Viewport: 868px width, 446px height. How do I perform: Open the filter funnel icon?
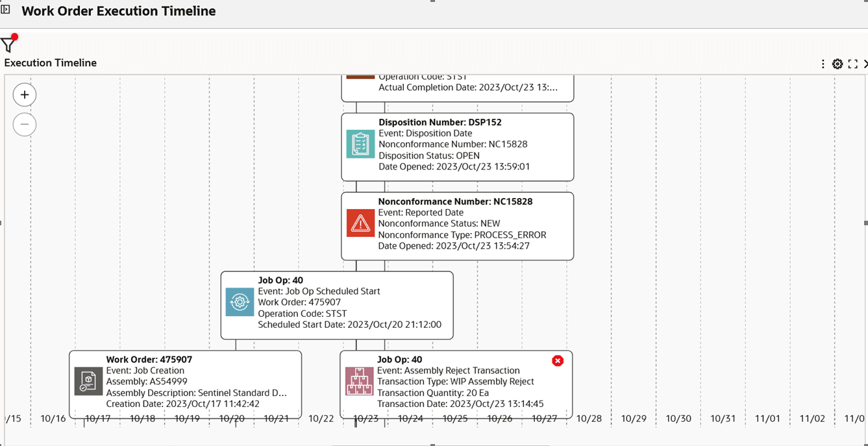[x=8, y=45]
